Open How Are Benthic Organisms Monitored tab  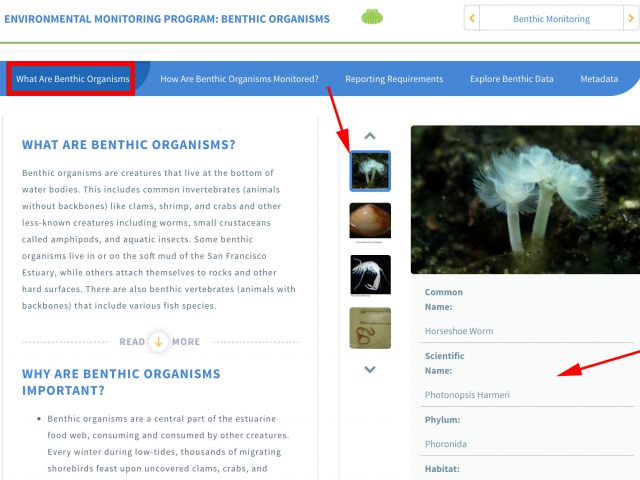(239, 79)
